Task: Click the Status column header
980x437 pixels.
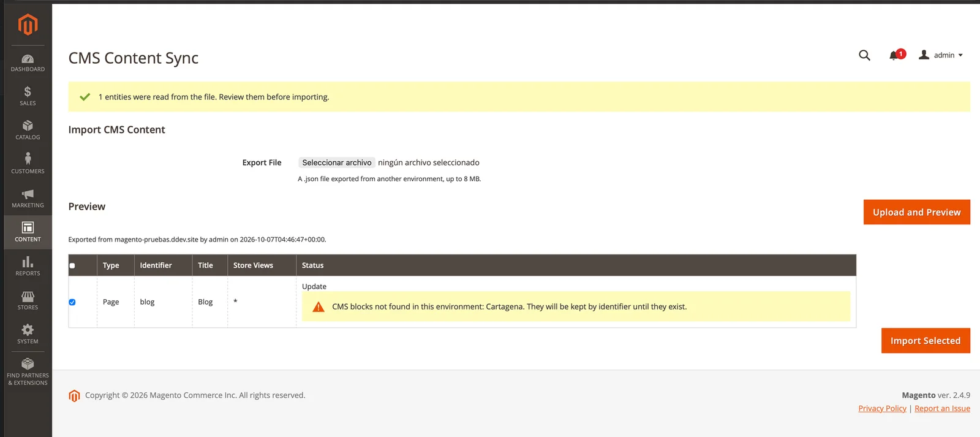Action: (x=576, y=265)
